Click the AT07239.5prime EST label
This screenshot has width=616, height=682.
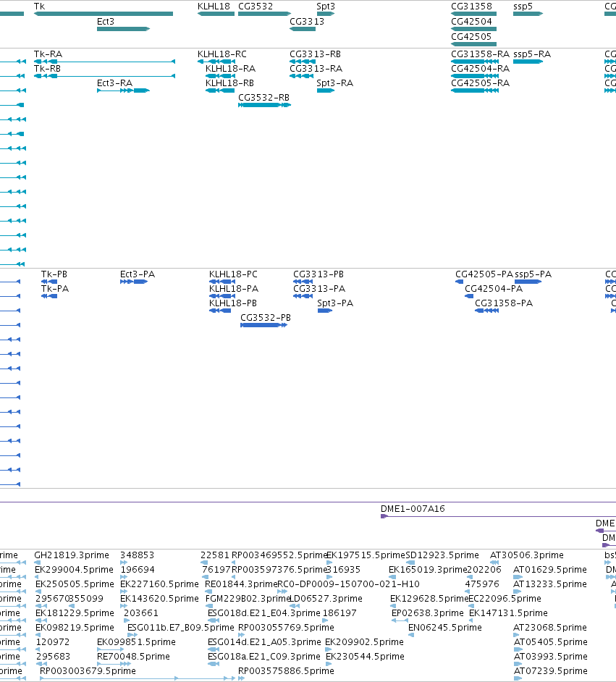550,671
